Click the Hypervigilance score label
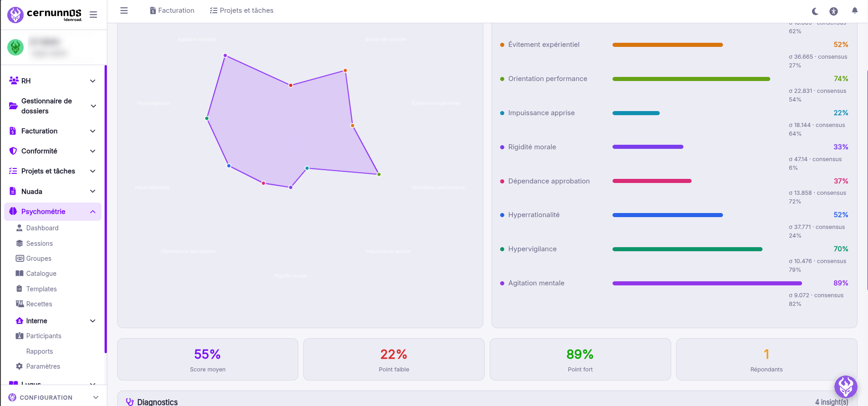Image resolution: width=868 pixels, height=406 pixels. click(x=532, y=249)
